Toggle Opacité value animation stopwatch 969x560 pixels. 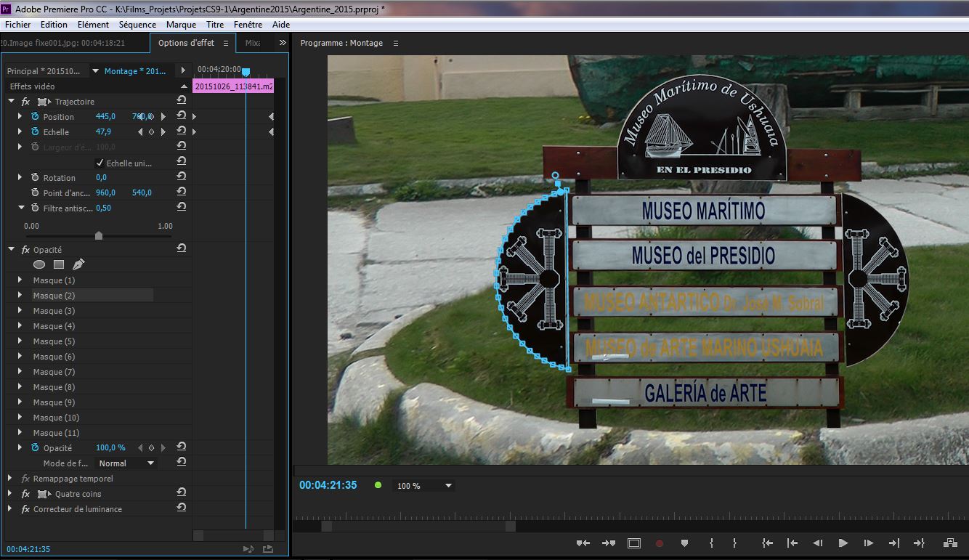pyautogui.click(x=35, y=447)
